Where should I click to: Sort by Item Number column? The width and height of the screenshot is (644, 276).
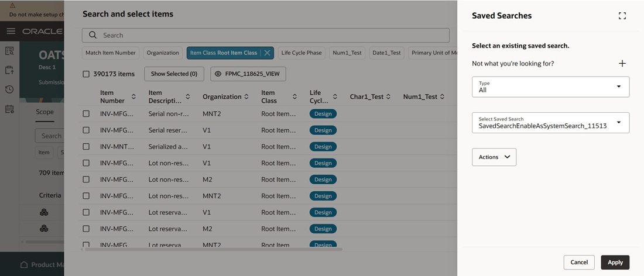click(133, 97)
